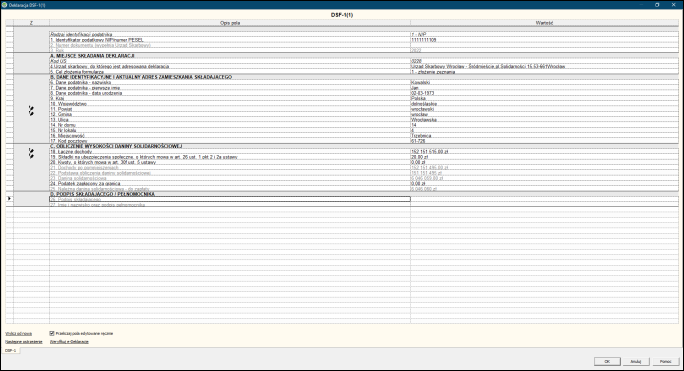Select the section header 'A. MIEJSCE SKŁADANIA DEKLARACJI'

[92, 56]
